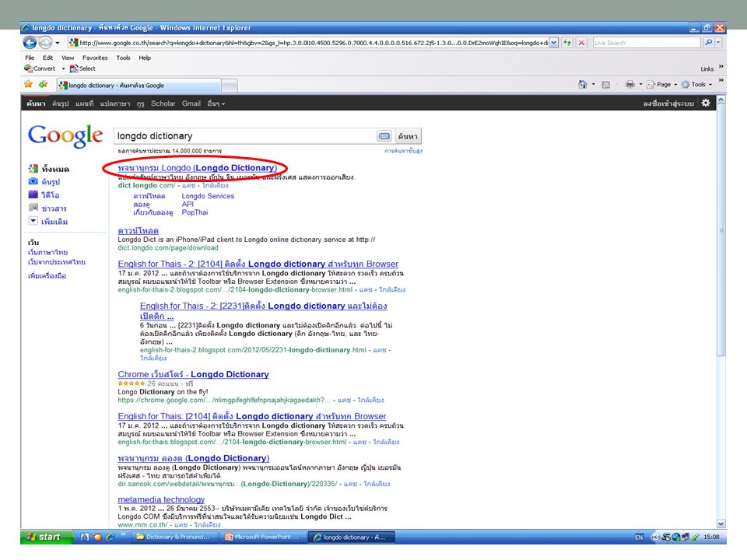Open Tools toolbar dropdown

pyautogui.click(x=696, y=84)
